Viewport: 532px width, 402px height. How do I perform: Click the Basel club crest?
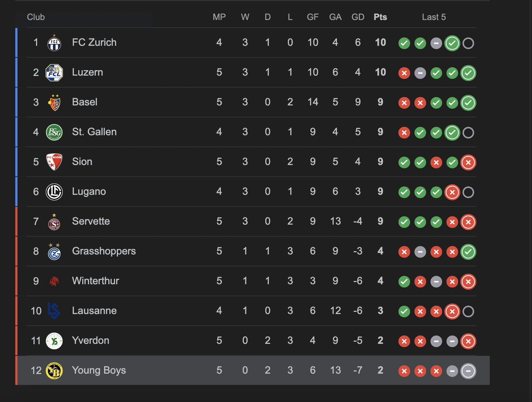click(54, 102)
